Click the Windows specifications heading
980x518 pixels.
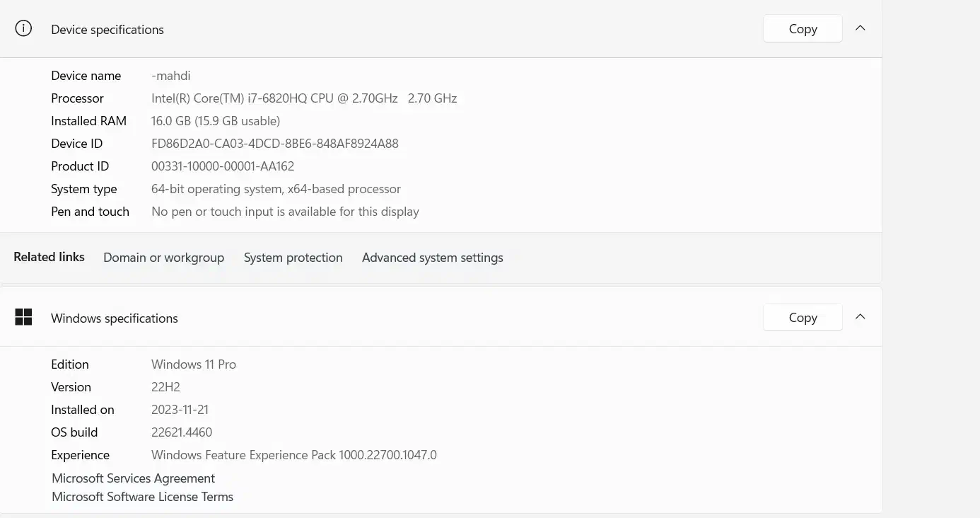(115, 318)
